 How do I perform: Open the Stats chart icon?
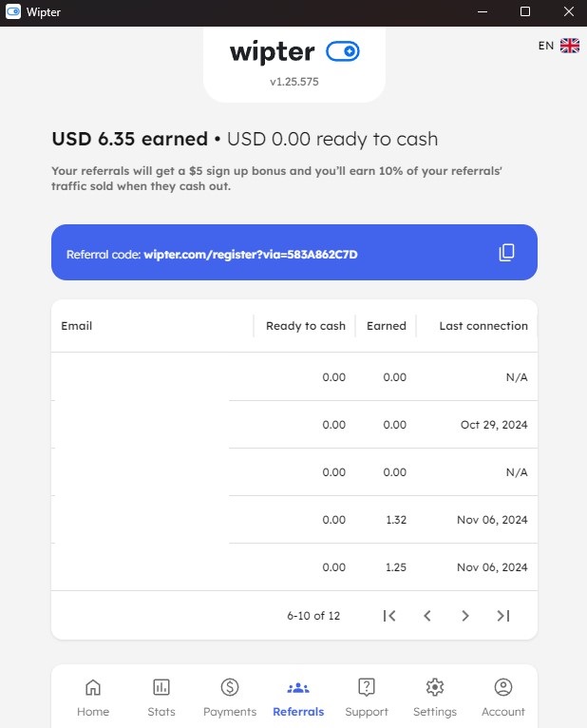pos(161,687)
